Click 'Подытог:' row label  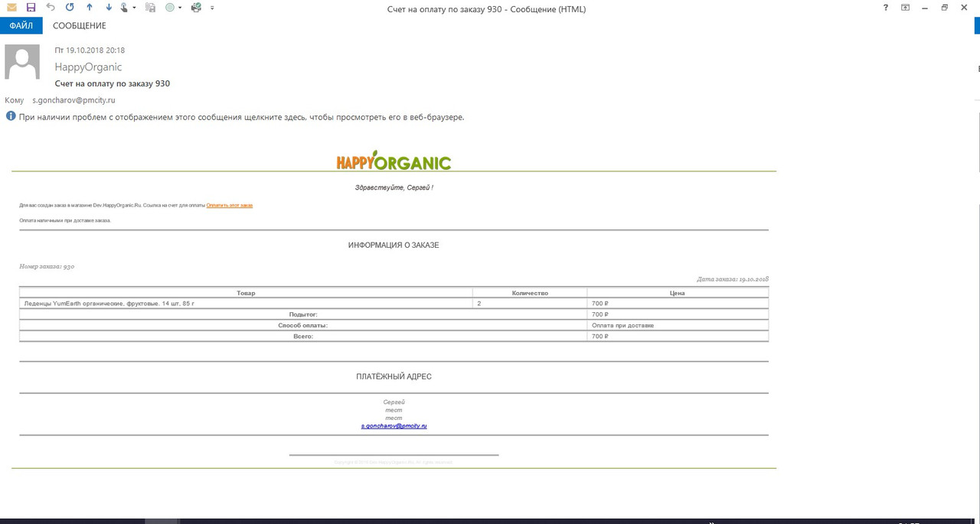pyautogui.click(x=303, y=314)
